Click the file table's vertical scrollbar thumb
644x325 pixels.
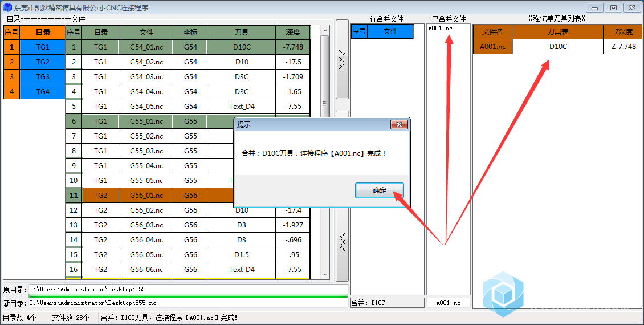click(325, 103)
